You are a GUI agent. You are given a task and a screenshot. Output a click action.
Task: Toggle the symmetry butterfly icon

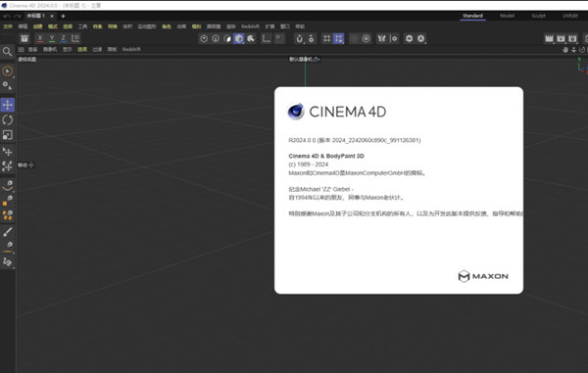tap(382, 38)
